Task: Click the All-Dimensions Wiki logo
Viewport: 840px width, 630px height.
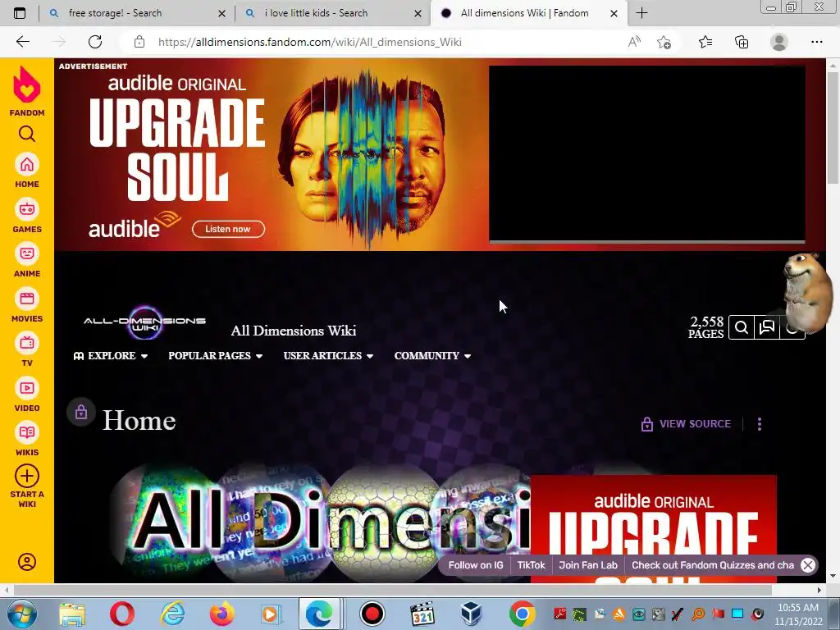Action: [x=144, y=322]
